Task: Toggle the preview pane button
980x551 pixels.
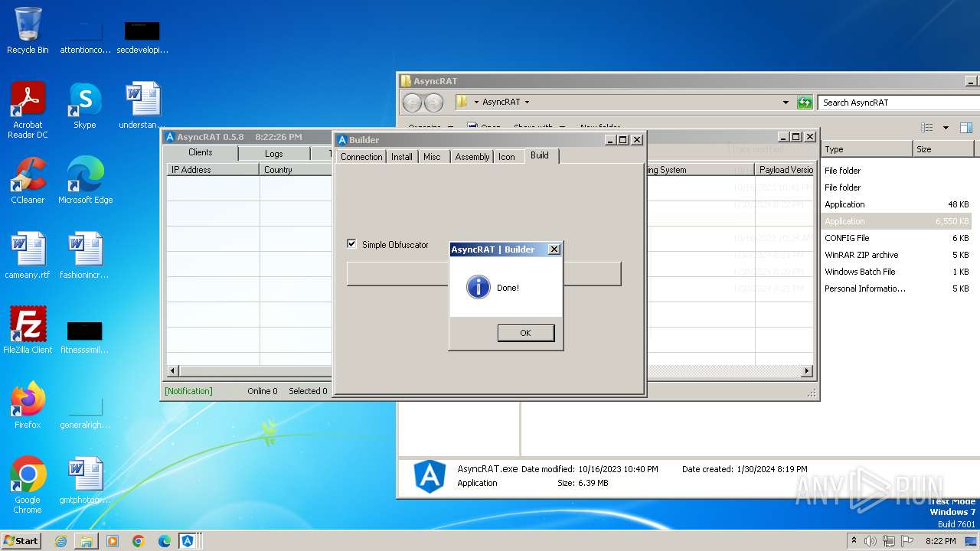Action: (966, 128)
